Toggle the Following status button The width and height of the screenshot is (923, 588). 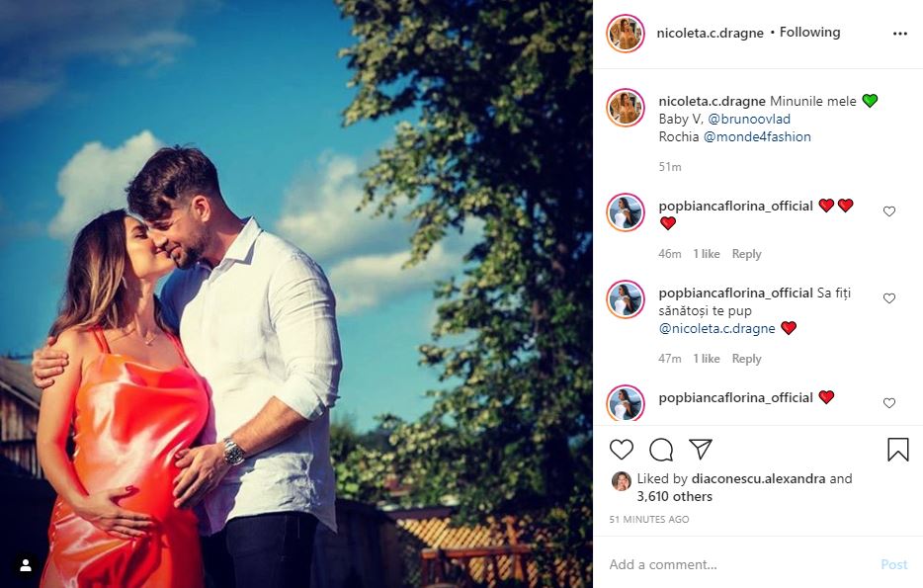tap(809, 33)
